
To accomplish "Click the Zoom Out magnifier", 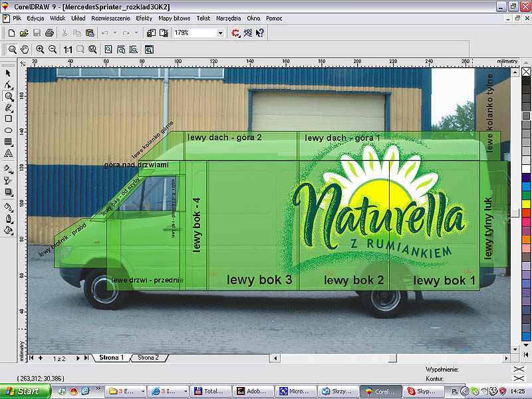I will coord(53,49).
